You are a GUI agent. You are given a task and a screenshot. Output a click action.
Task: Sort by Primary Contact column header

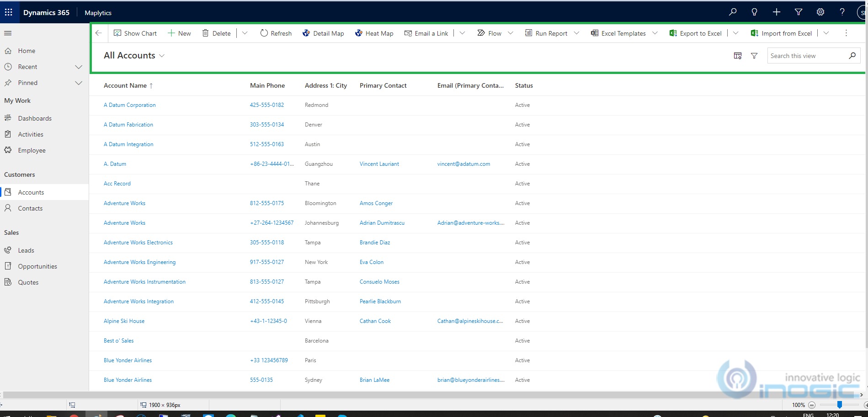click(383, 85)
